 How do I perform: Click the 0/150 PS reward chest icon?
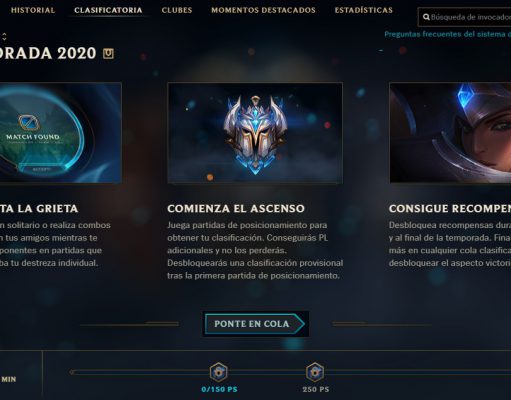click(x=219, y=372)
